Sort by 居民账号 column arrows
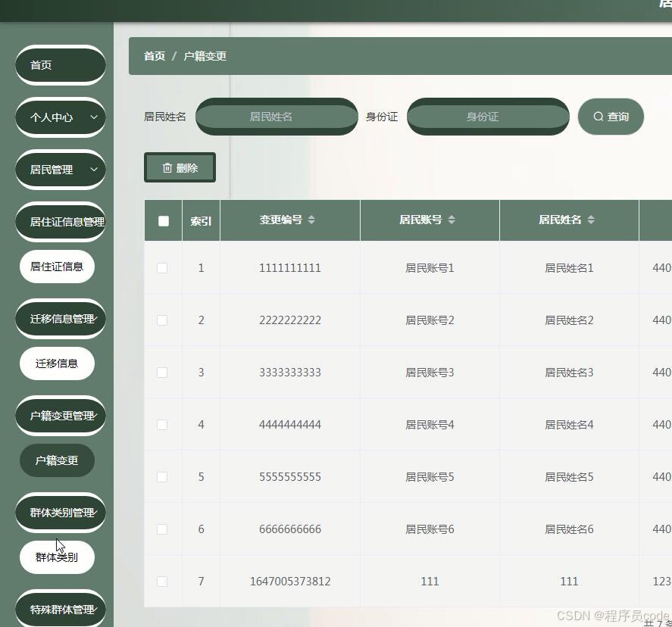Screen dimensions: 672x627 (x=452, y=220)
